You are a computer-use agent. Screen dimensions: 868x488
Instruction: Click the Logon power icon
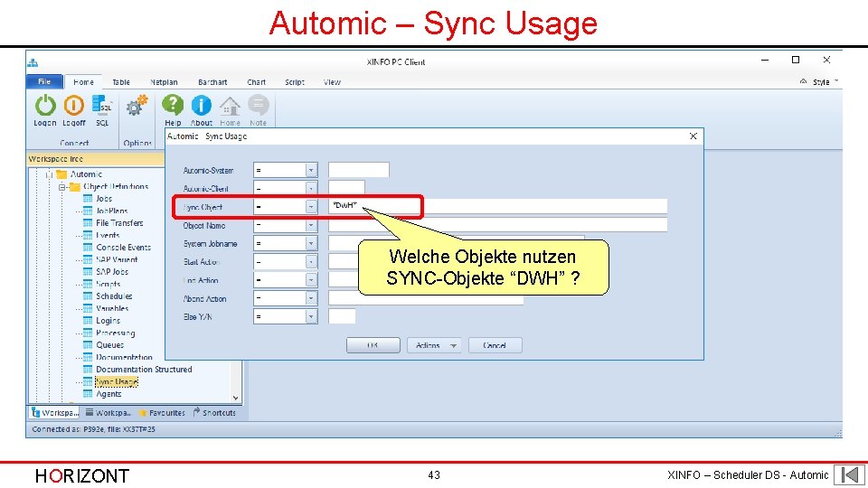[x=45, y=106]
